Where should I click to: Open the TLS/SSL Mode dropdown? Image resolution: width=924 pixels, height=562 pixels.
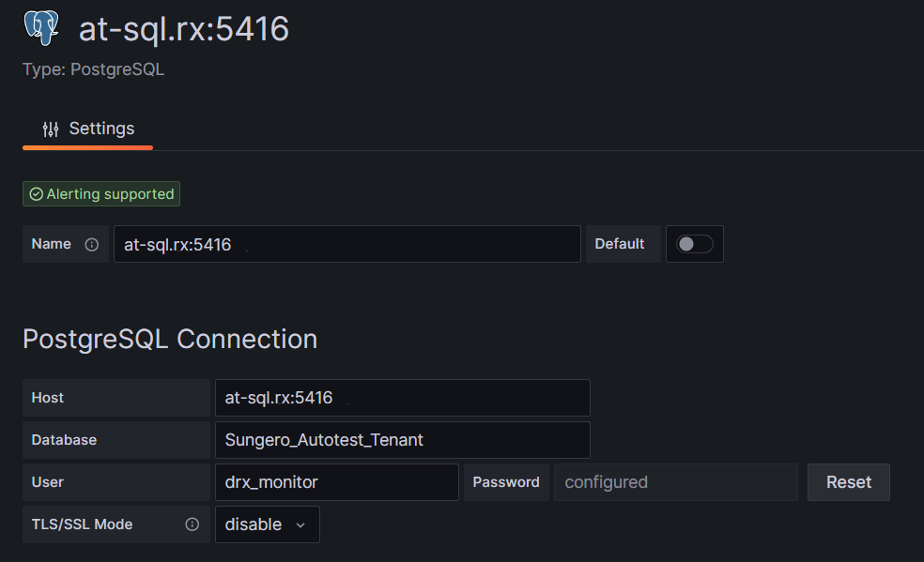coord(267,524)
